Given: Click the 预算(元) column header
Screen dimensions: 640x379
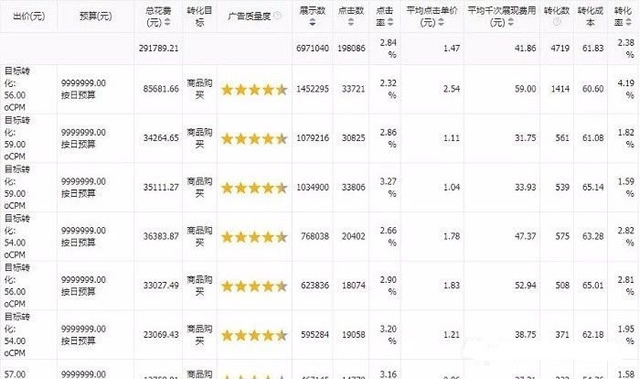Looking at the screenshot, I should coord(96,16).
